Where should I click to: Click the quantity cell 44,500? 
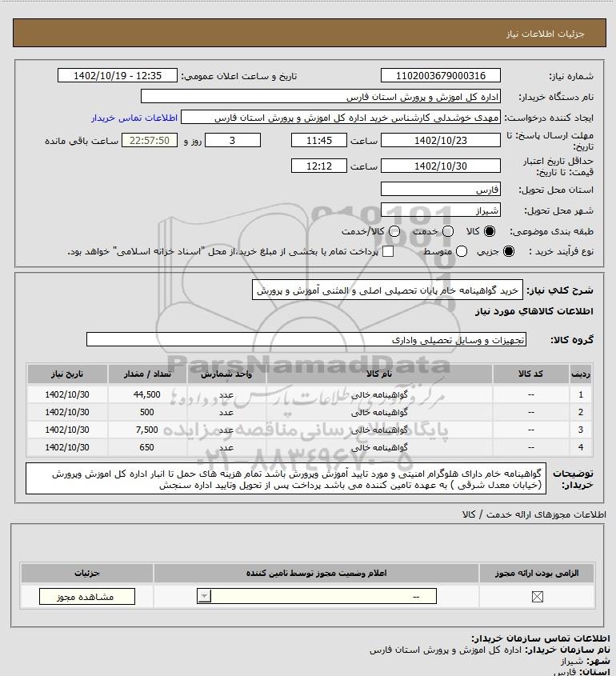point(147,394)
